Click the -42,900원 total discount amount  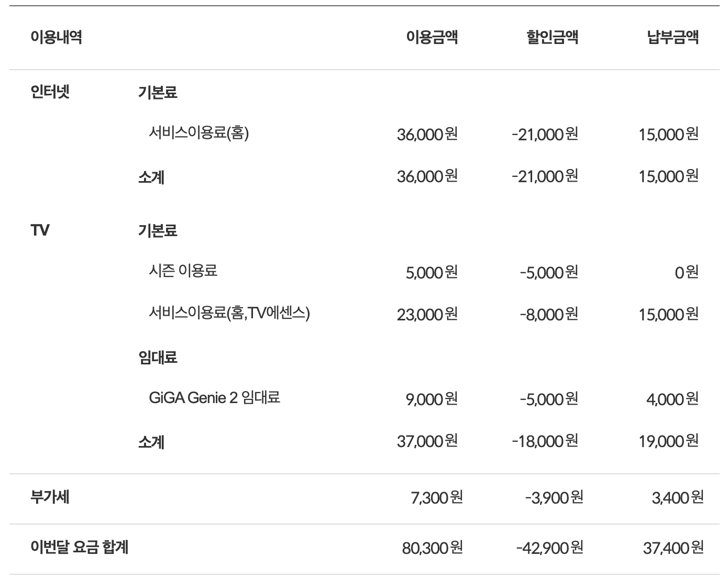(x=549, y=548)
